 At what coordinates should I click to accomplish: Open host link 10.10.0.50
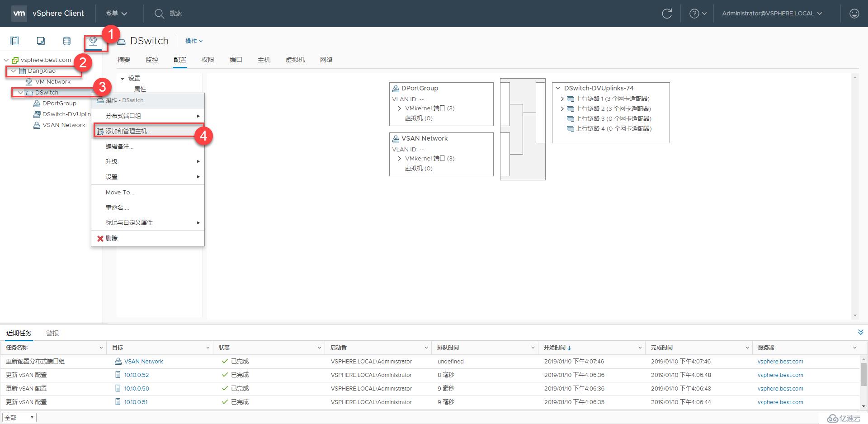point(137,389)
